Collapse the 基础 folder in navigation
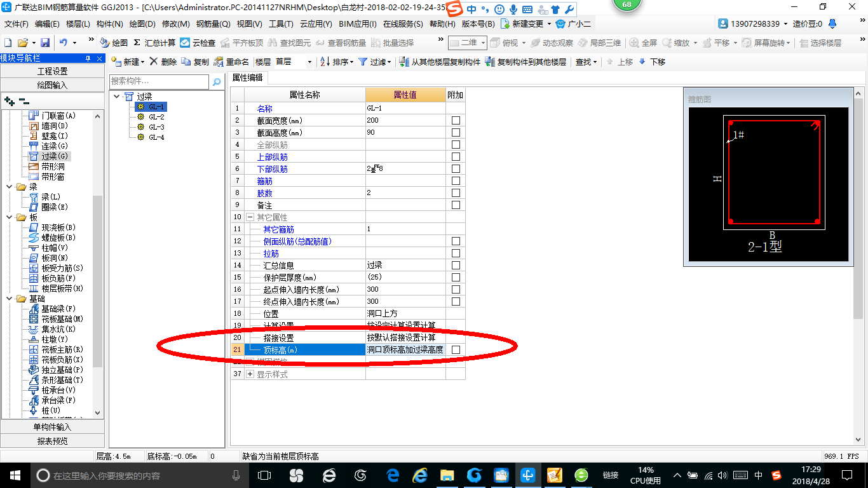Screen dimensions: 868x488 (x=9, y=299)
